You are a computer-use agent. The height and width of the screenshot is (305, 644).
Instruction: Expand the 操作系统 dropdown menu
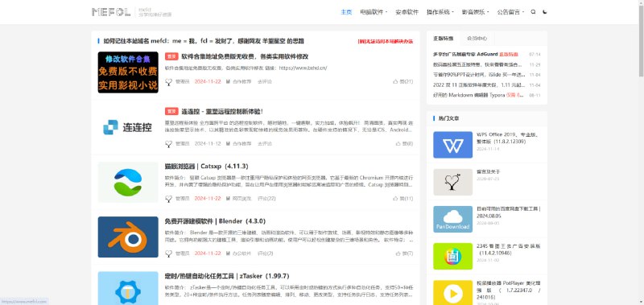tap(440, 12)
